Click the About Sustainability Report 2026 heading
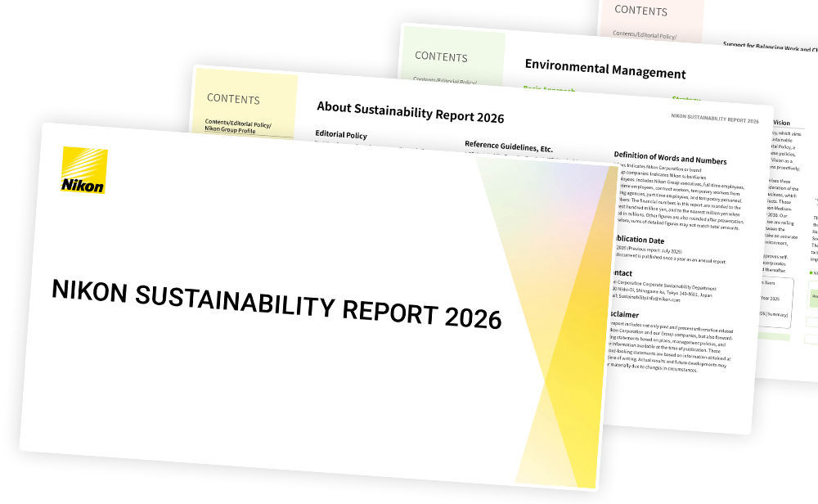Screen dimensions: 818x504 point(411,112)
